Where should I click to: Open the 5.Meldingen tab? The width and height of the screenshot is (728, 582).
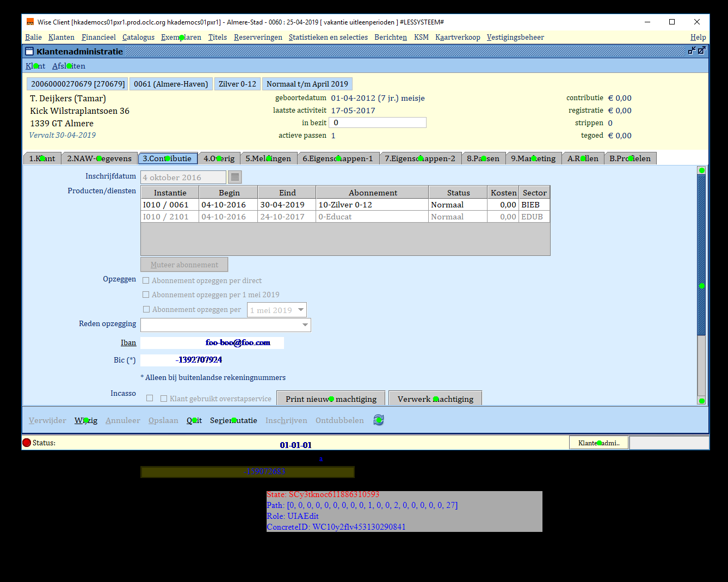coord(268,158)
